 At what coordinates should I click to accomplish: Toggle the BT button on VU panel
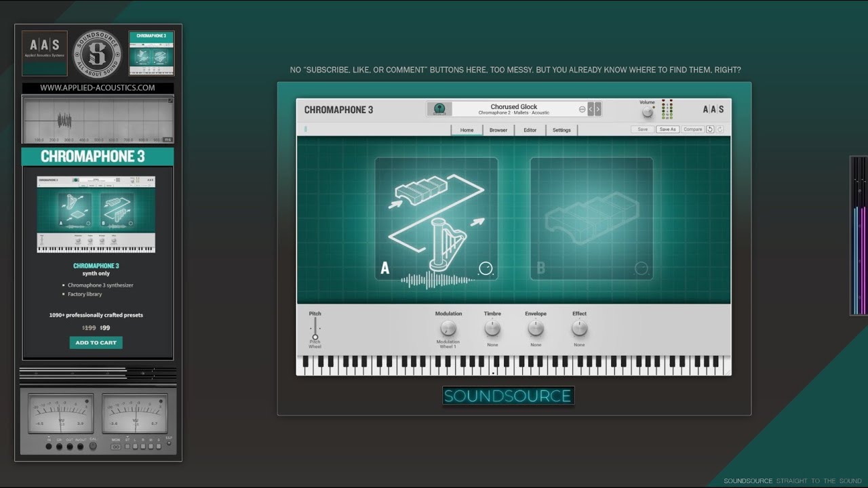pyautogui.click(x=127, y=447)
